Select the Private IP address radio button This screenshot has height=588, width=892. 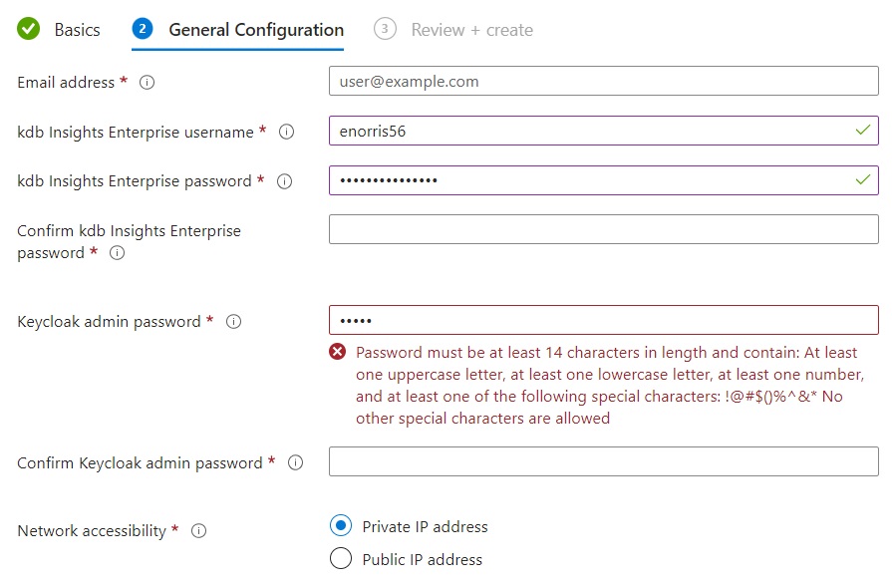pyautogui.click(x=341, y=526)
